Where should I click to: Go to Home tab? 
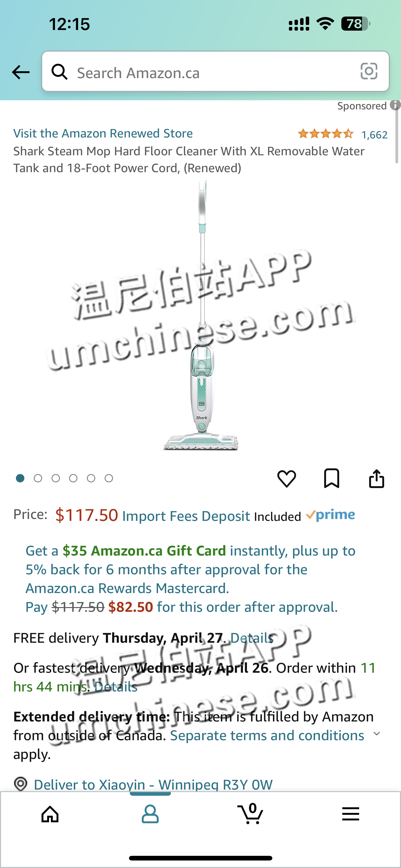50,815
